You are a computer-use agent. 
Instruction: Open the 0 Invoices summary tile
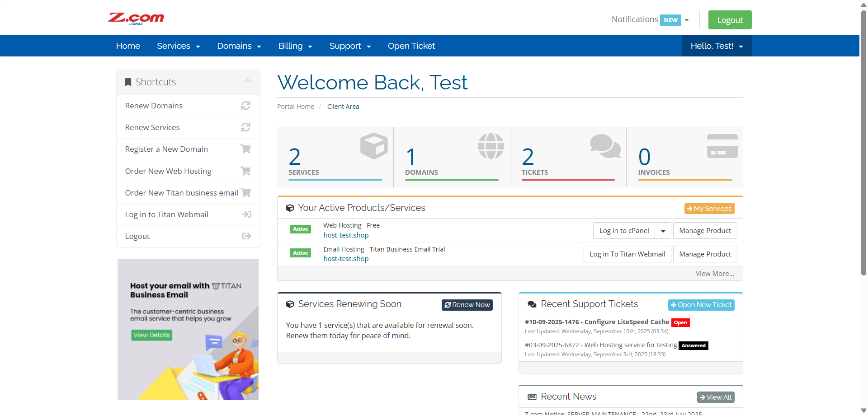coord(685,157)
